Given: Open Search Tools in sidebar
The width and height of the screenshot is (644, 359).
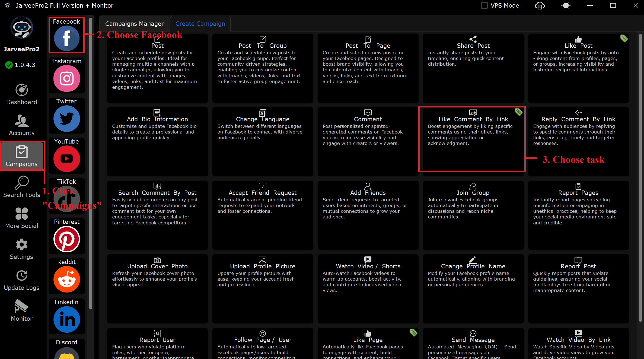Looking at the screenshot, I should click(x=22, y=187).
